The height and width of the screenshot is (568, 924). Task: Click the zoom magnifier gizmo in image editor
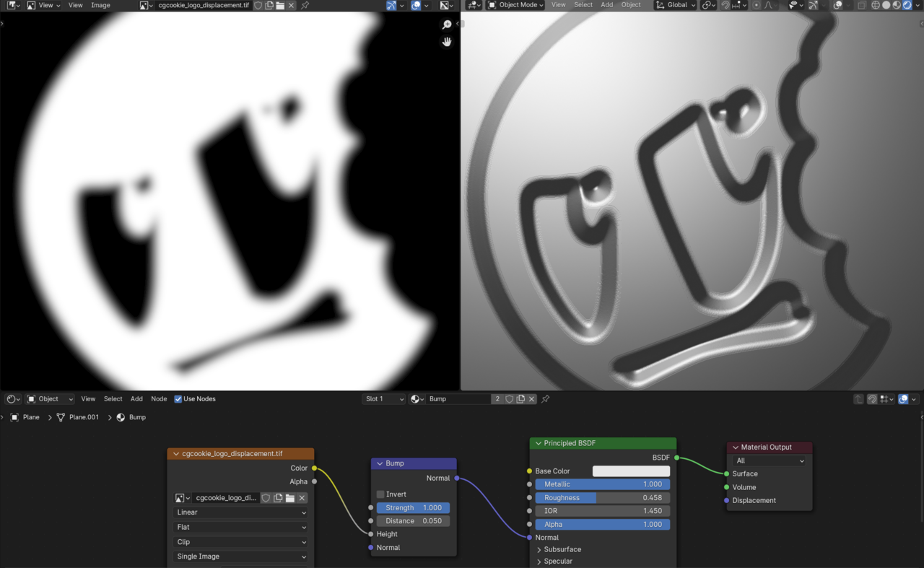[x=447, y=25]
